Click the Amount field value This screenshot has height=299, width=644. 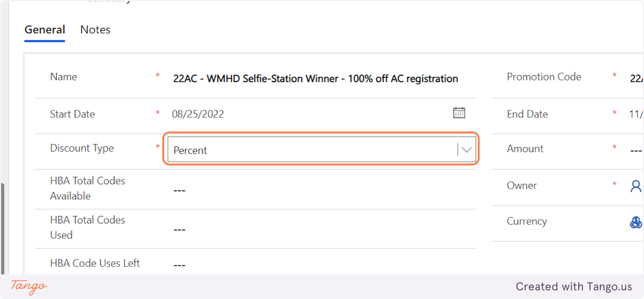tap(636, 150)
